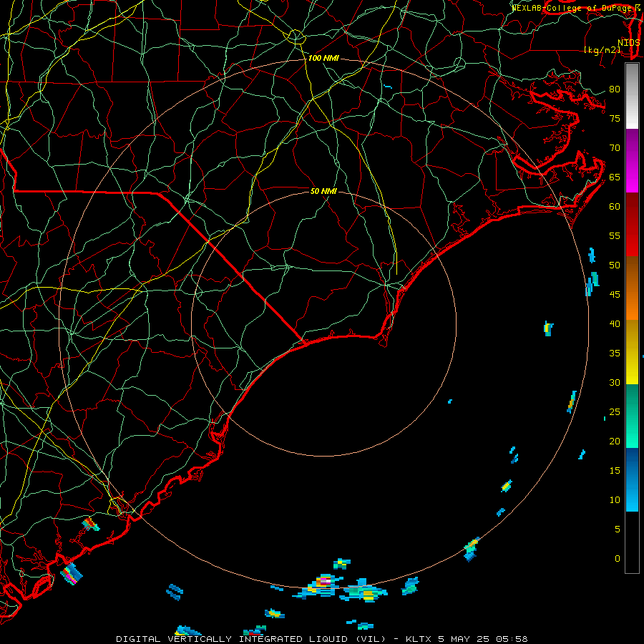This screenshot has width=644, height=644.
Task: Click the 20 value on the color scale
Action: [615, 441]
